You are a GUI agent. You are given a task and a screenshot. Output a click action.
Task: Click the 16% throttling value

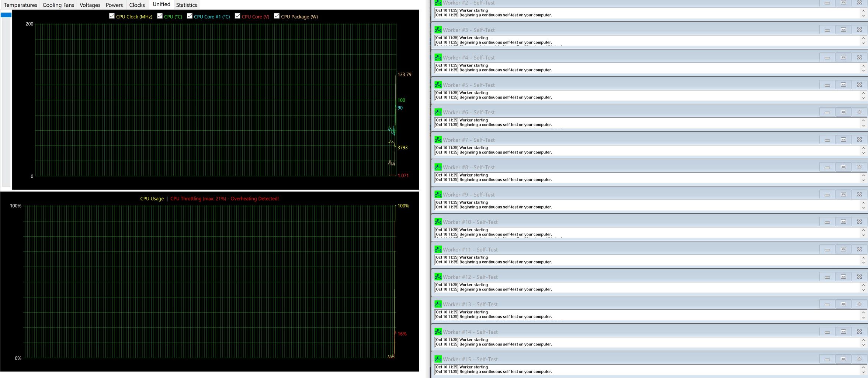(x=402, y=334)
